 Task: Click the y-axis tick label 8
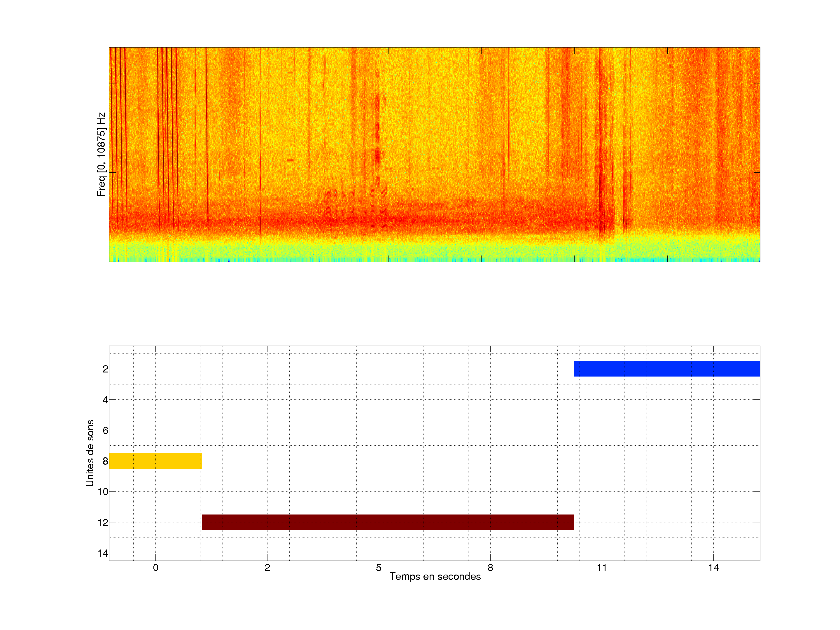tap(105, 461)
